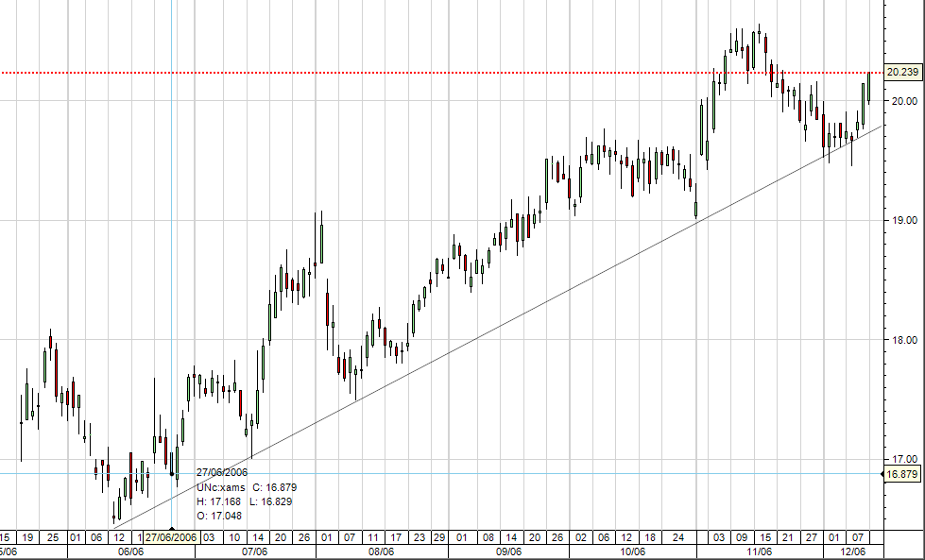Viewport: 925px width, 560px height.
Task: Click the 20.239 price tag on the axis
Action: [x=902, y=73]
